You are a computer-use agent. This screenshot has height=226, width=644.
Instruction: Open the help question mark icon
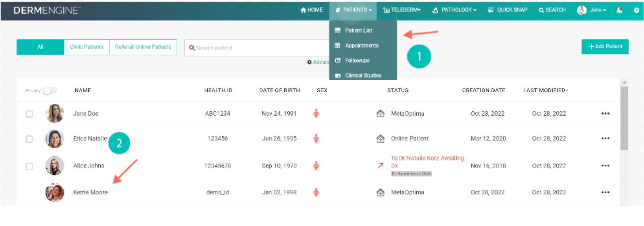(x=636, y=10)
